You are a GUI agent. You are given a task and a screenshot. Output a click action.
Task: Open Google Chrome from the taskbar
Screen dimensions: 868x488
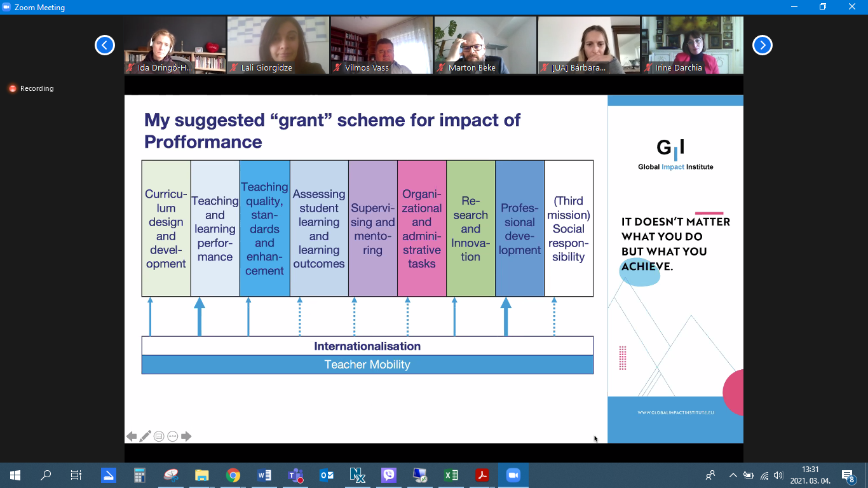(x=233, y=475)
